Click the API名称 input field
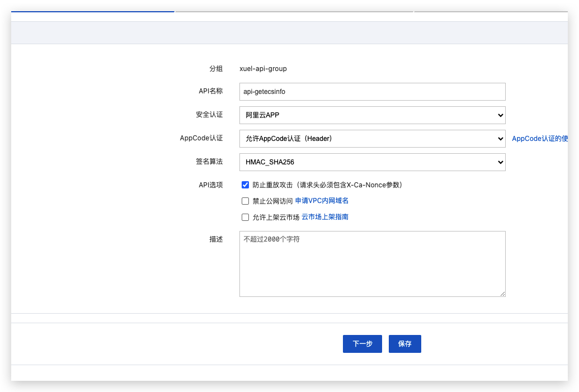This screenshot has height=392, width=579. 372,92
